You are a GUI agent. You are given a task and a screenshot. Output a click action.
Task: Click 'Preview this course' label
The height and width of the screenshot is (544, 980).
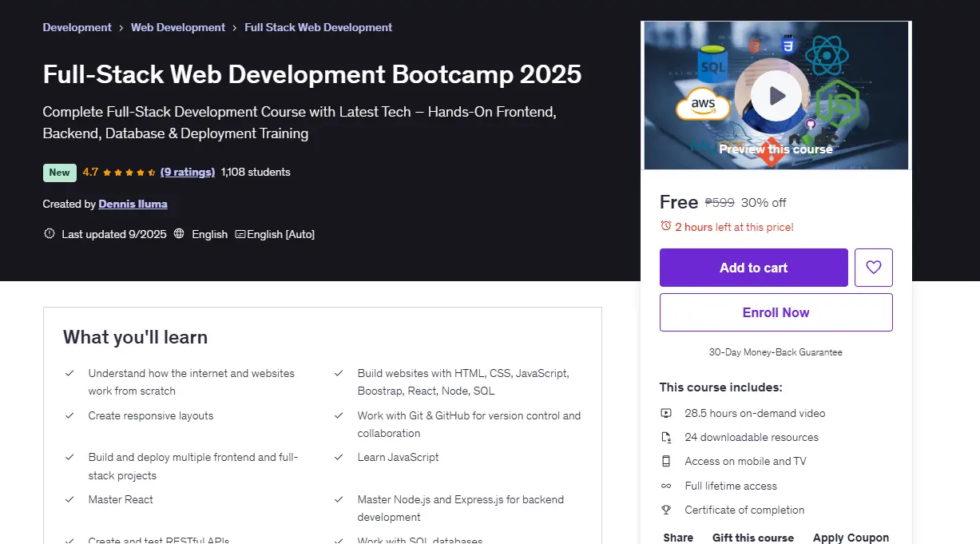[x=776, y=149]
